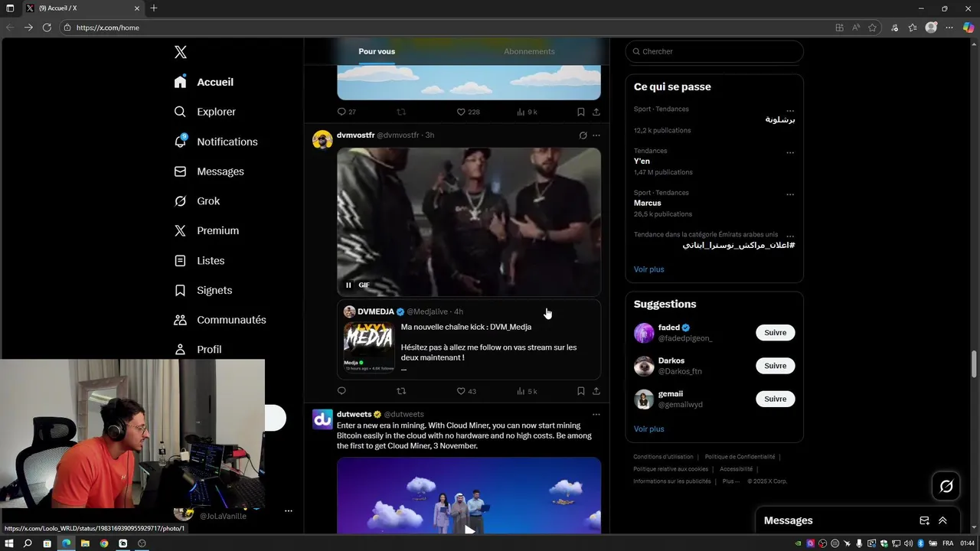Open the Read aloud browser icon
This screenshot has height=551, width=980.
pos(856,28)
